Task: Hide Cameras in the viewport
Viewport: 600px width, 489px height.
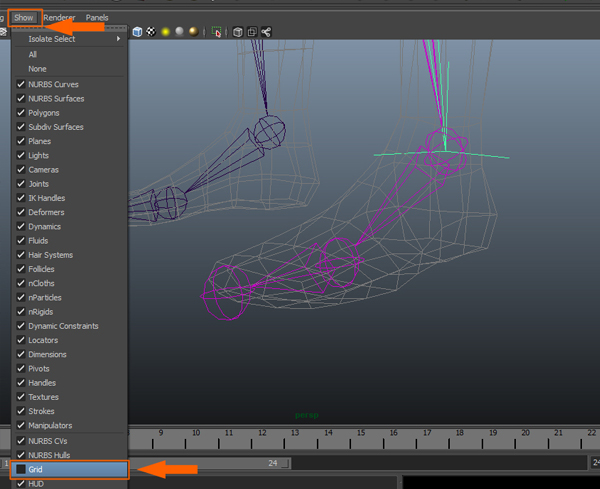Action: point(69,170)
